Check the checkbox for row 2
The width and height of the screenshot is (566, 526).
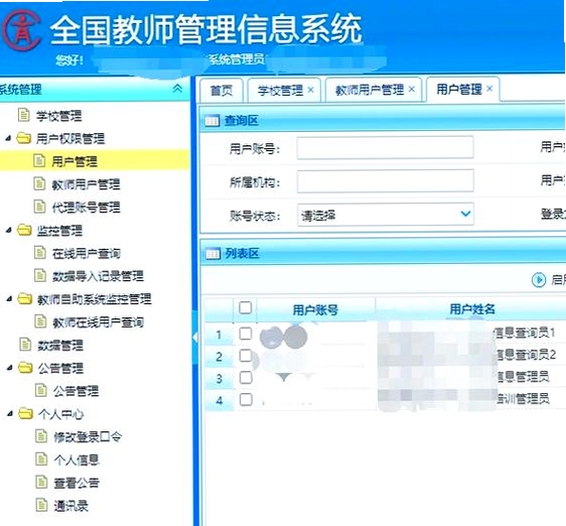245,356
